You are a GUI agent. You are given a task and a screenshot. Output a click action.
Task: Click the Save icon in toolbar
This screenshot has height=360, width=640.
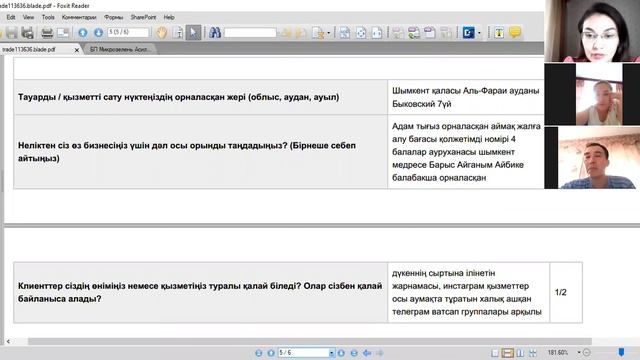click(11, 33)
